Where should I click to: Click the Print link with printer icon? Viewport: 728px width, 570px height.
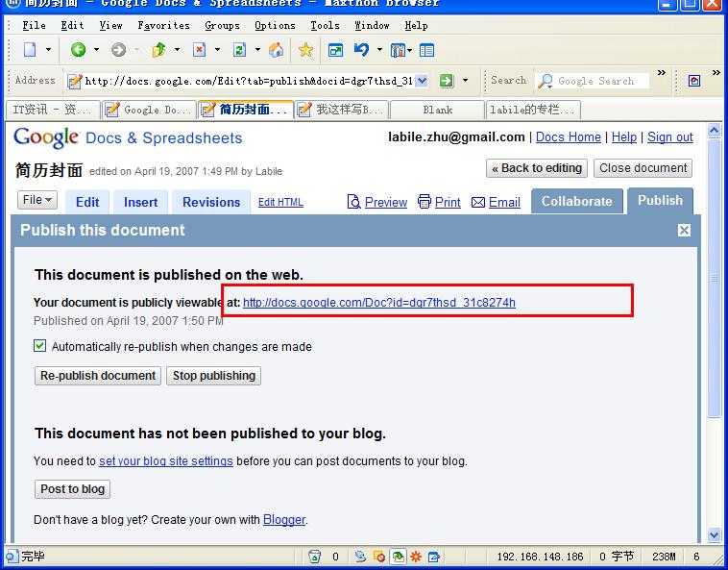(439, 202)
